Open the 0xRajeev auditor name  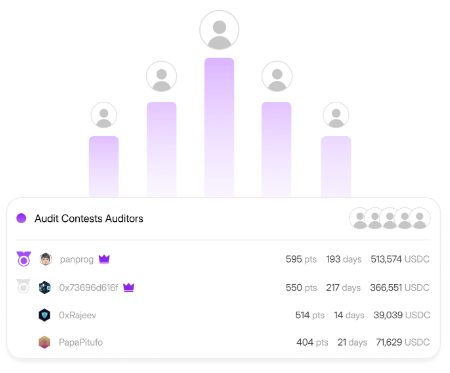coord(77,315)
